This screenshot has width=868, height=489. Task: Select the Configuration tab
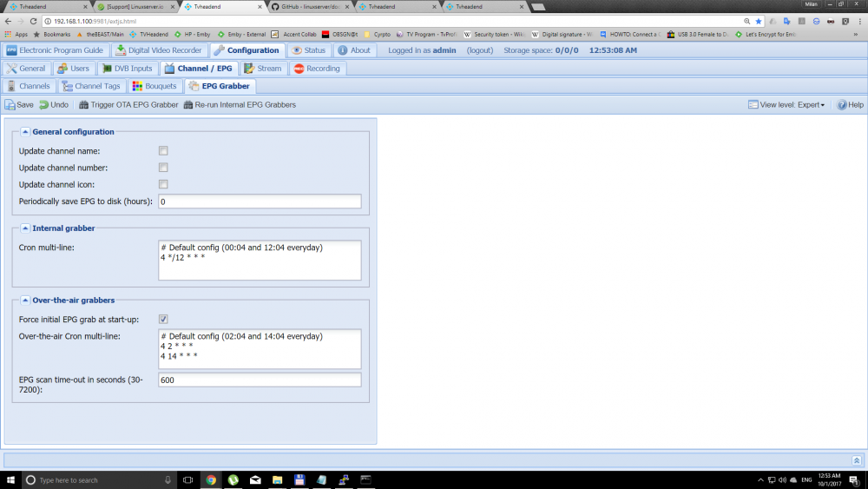point(247,50)
